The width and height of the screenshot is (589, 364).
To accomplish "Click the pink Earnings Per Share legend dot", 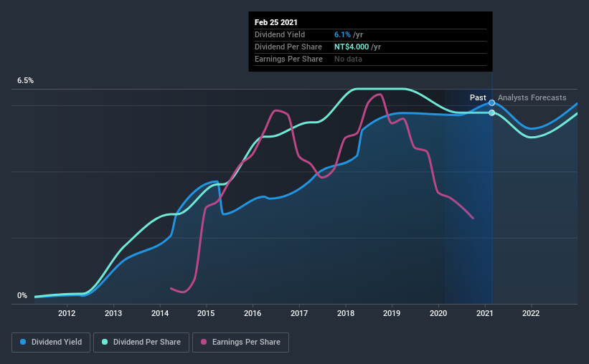I will pyautogui.click(x=204, y=342).
